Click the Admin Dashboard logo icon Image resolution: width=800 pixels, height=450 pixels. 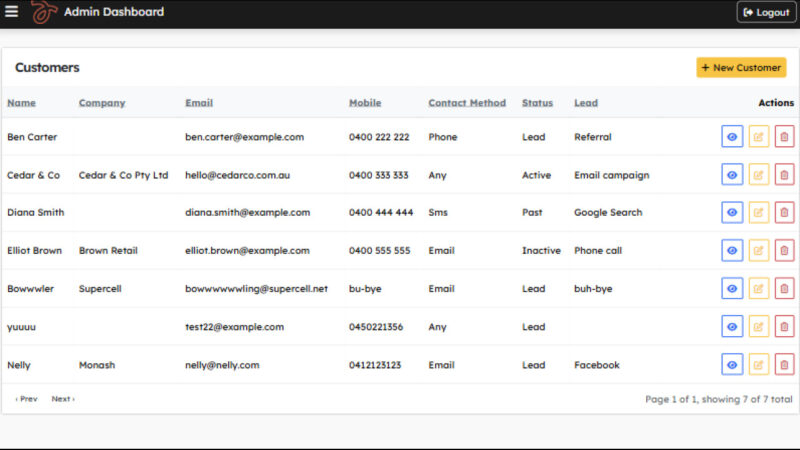coord(43,12)
